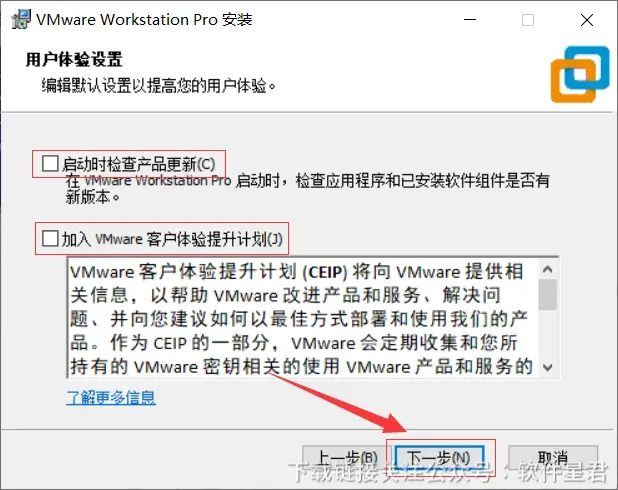Click the 用户体验设置 heading
The height and width of the screenshot is (490, 618).
pyautogui.click(x=74, y=60)
